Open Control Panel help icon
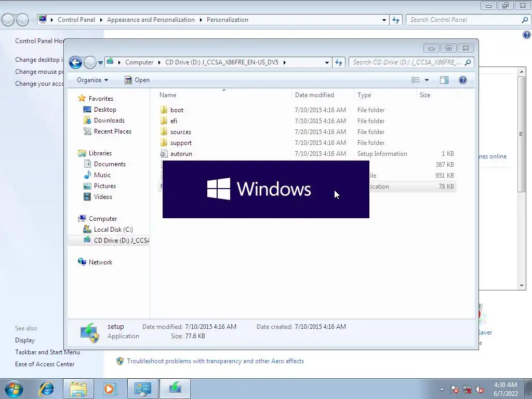This screenshot has width=532, height=399. point(527,35)
